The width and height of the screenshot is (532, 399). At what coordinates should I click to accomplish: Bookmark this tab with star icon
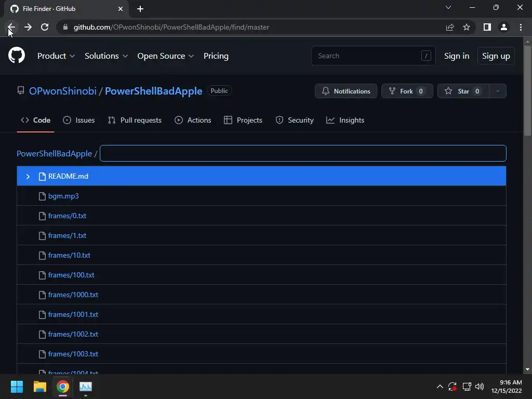[x=467, y=27]
